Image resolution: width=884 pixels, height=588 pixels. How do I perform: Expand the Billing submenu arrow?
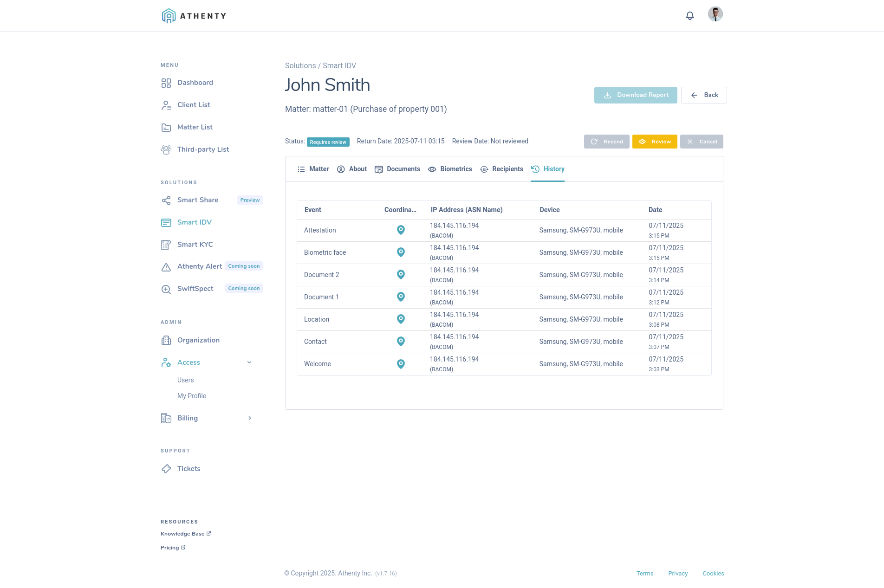(x=249, y=418)
